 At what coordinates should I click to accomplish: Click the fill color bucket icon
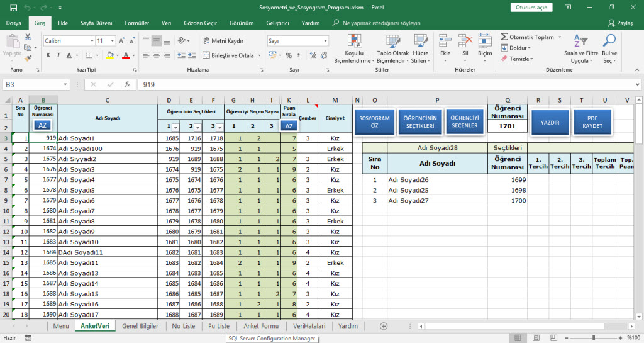(x=109, y=55)
